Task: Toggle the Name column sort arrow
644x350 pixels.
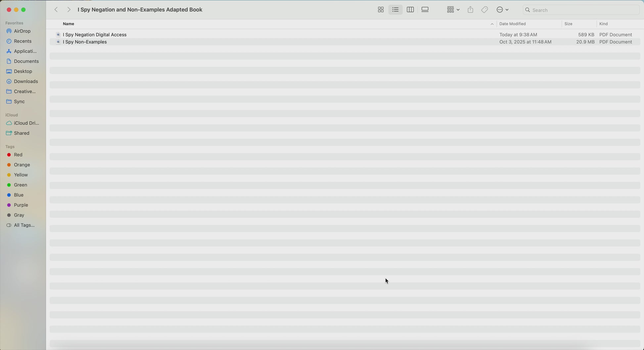Action: [492, 24]
